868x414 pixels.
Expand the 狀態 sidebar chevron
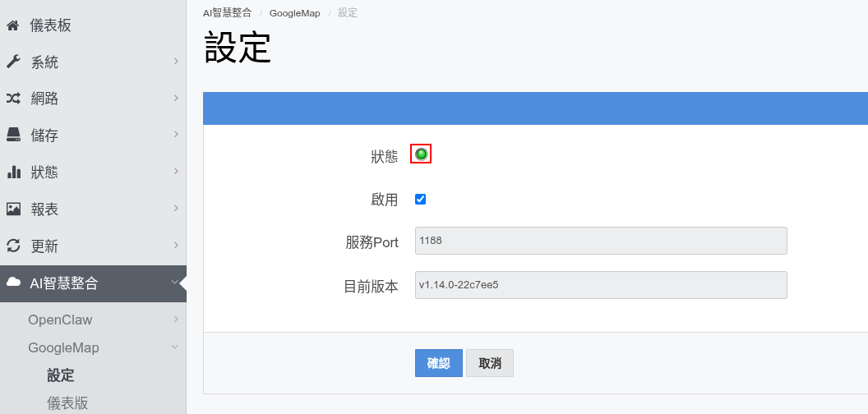176,172
